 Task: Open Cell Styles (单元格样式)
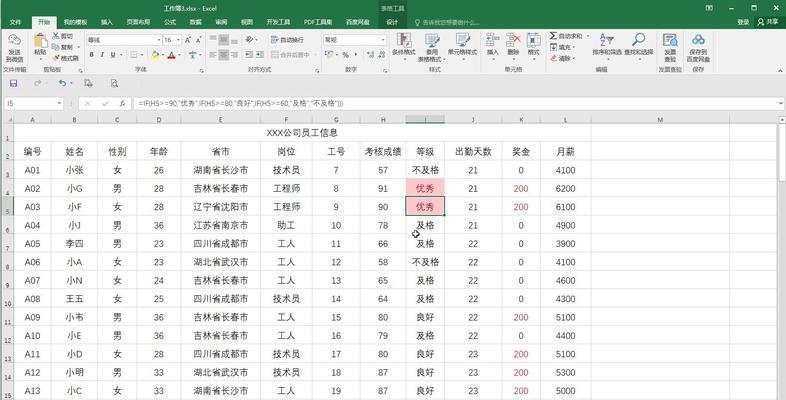coord(463,48)
